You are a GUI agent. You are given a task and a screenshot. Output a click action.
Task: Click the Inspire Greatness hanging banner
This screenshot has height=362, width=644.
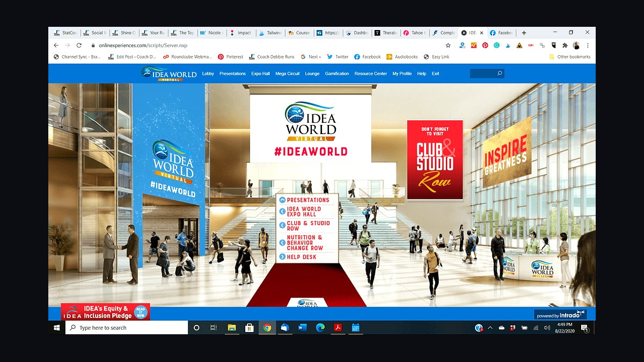[x=507, y=152]
